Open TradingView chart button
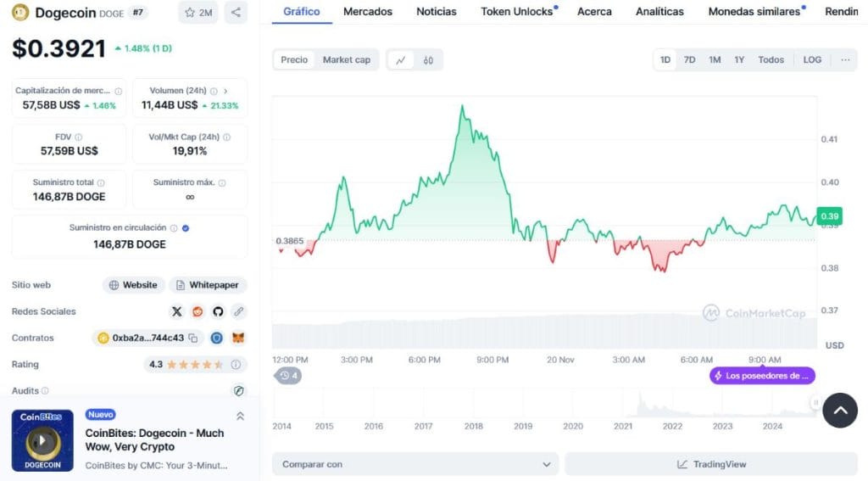Image resolution: width=868 pixels, height=481 pixels. (711, 464)
